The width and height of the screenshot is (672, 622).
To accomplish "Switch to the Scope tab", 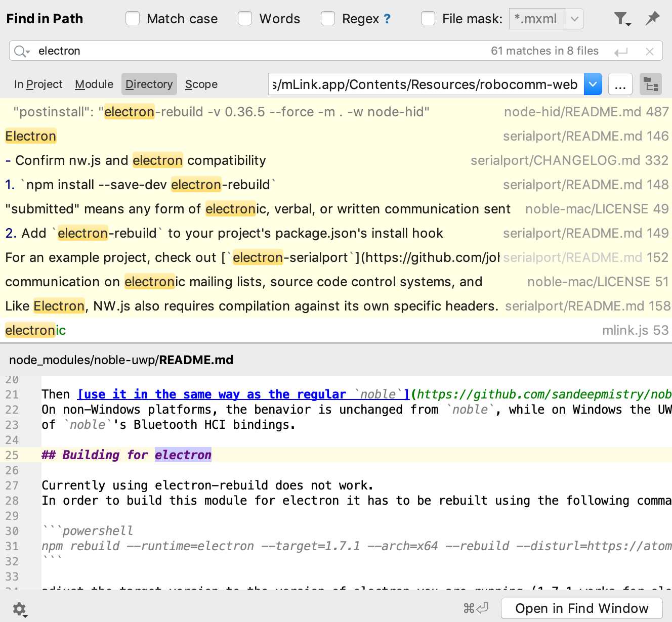I will tap(201, 84).
